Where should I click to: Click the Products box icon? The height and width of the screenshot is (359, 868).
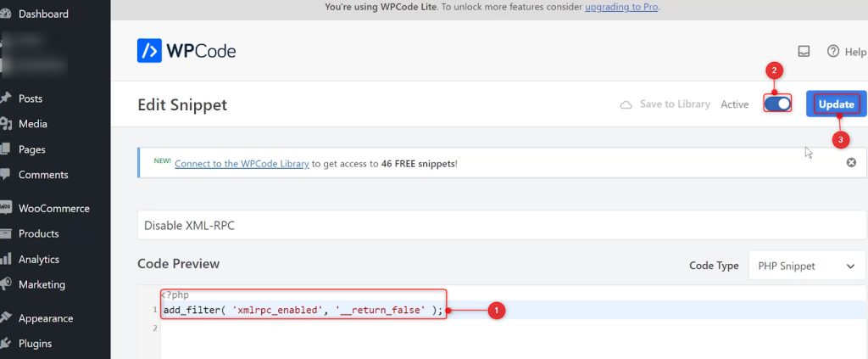pyautogui.click(x=5, y=233)
